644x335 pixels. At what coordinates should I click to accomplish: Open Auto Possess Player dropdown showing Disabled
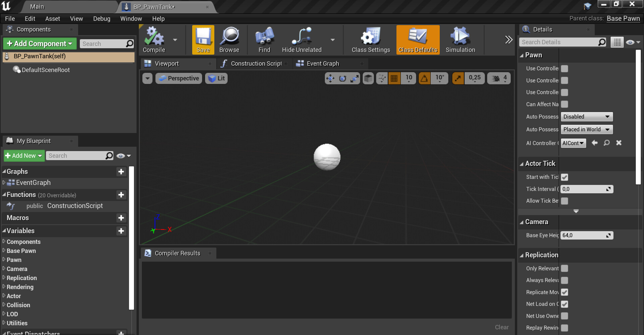point(586,117)
